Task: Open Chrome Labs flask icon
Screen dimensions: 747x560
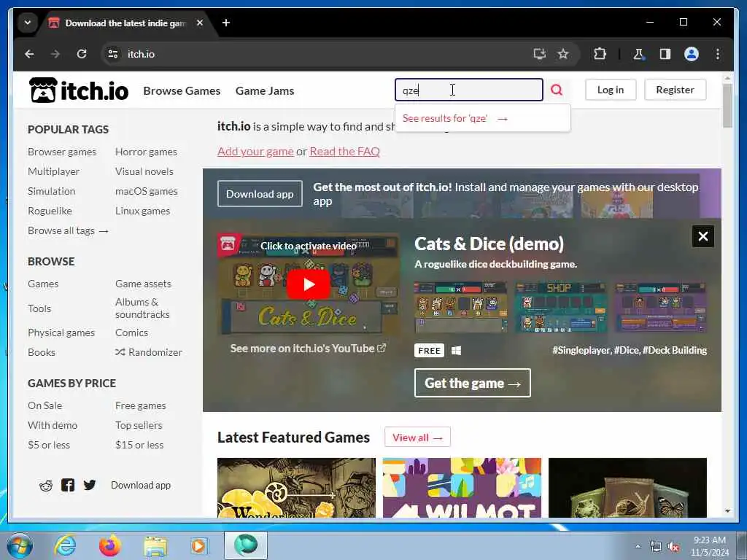Action: (638, 54)
